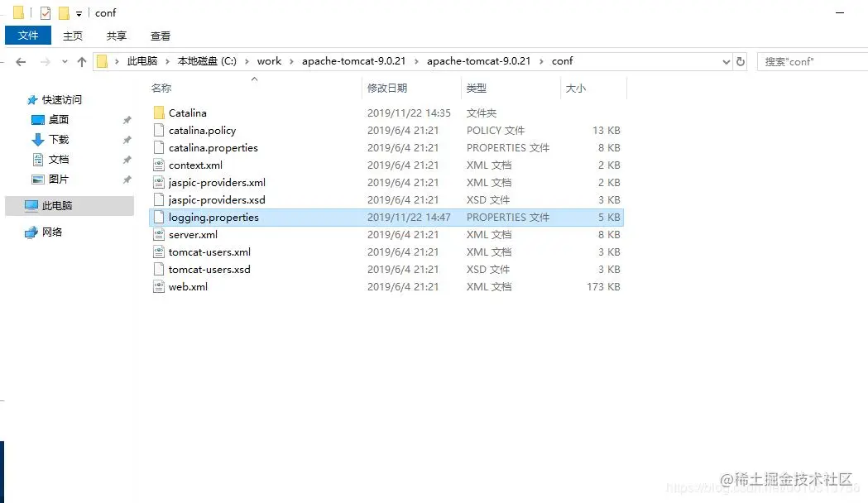Select the jaspic-providers.xsd file icon

[159, 199]
